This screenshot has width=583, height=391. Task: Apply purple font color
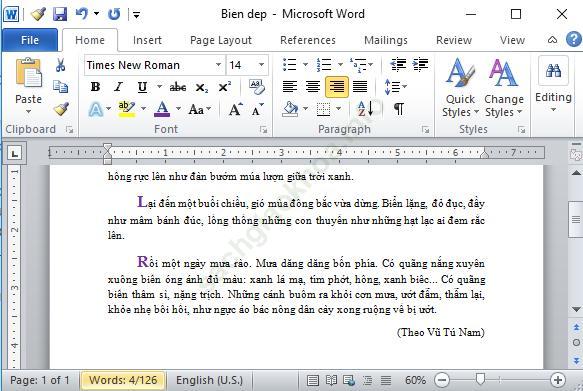162,109
